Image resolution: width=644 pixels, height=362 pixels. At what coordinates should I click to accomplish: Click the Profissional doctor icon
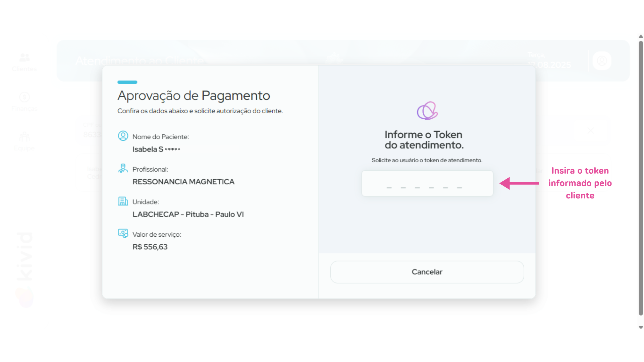123,168
